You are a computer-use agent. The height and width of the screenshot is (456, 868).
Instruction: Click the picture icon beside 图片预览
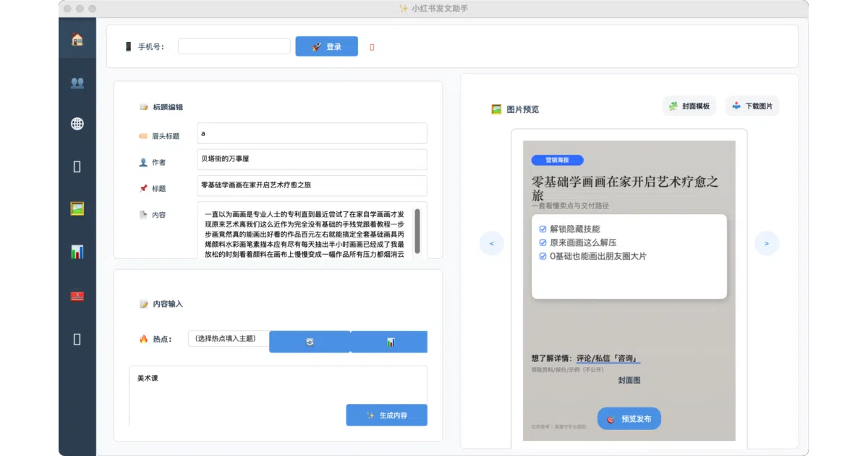pos(496,109)
